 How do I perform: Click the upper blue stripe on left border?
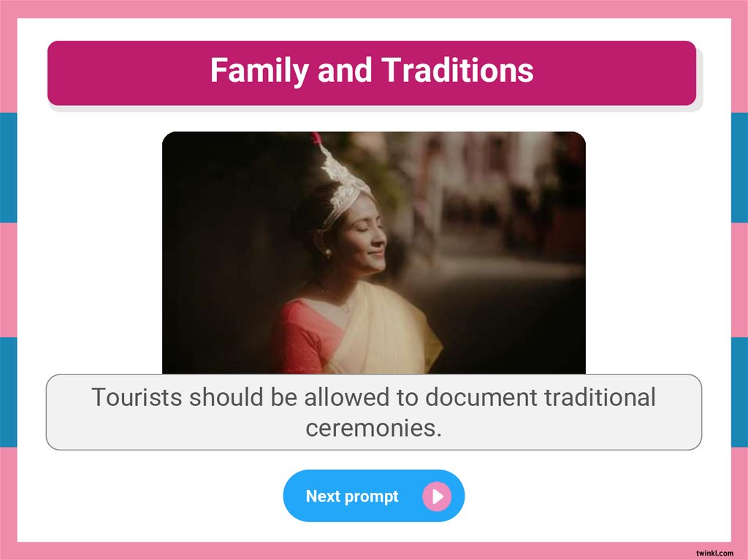pyautogui.click(x=8, y=167)
